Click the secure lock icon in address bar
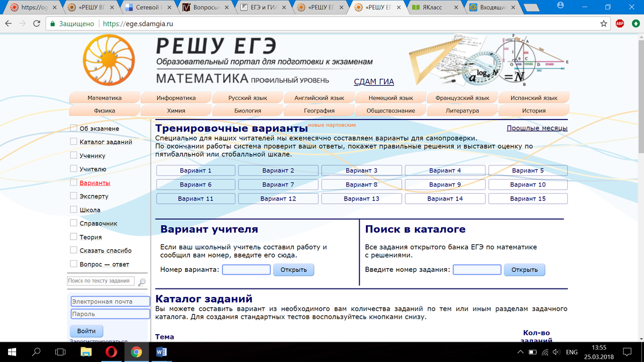Viewport: 644px width, 362px height. (x=52, y=24)
